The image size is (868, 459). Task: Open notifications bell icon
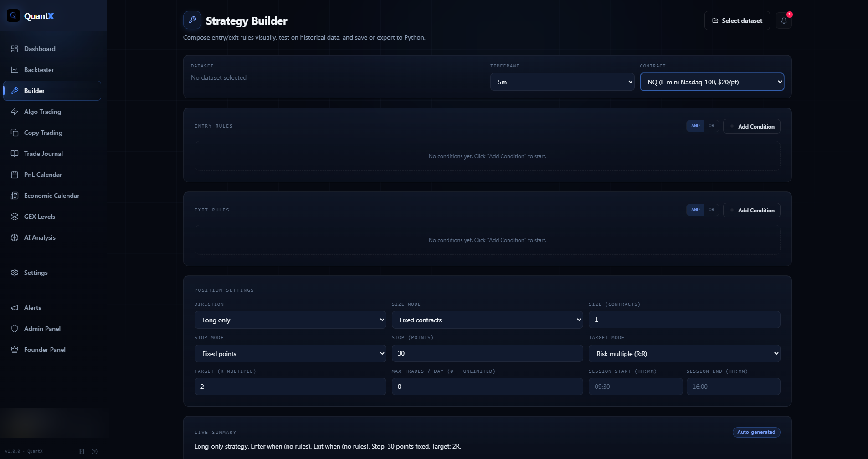(x=784, y=21)
